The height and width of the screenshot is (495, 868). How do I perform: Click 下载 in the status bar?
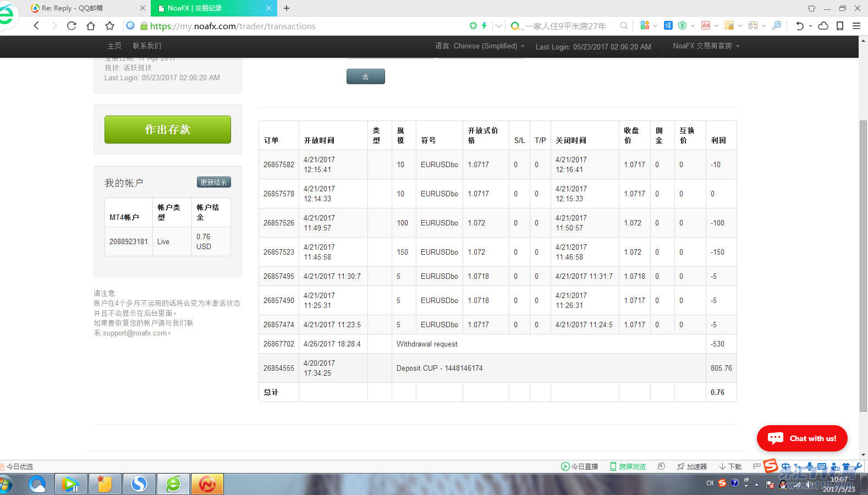(730, 466)
